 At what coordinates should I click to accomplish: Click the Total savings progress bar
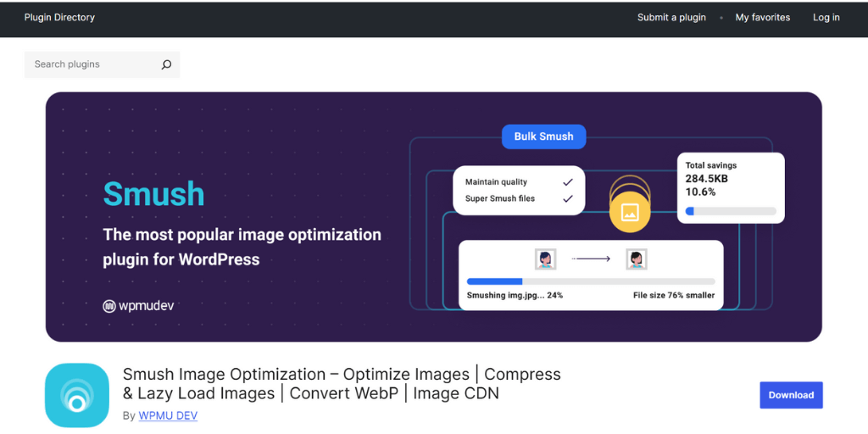point(731,211)
